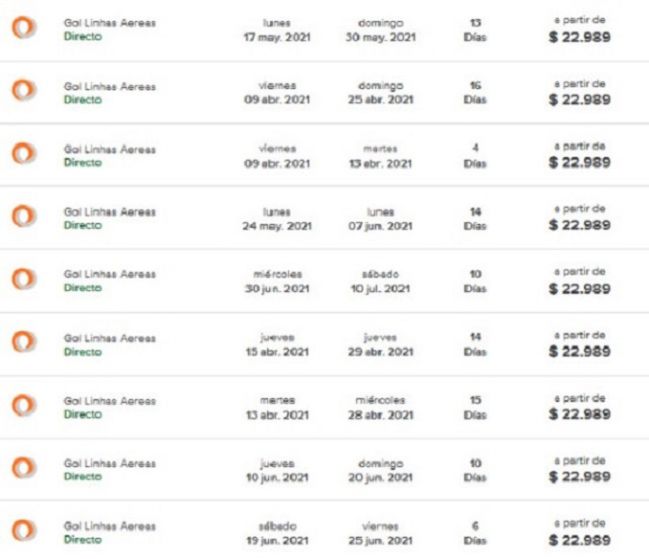Image resolution: width=649 pixels, height=559 pixels.
Task: Select $ 22.989 price for 17 may. flight
Action: point(579,37)
